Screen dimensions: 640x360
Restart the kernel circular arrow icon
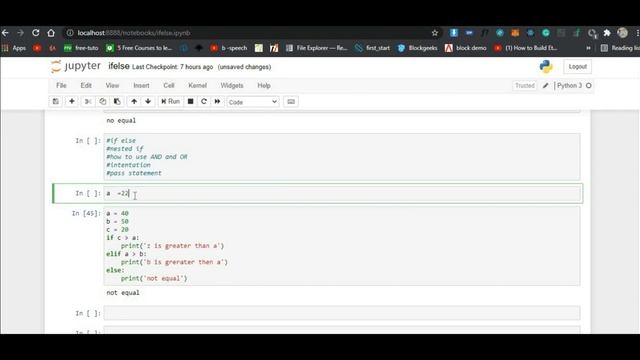click(x=204, y=102)
